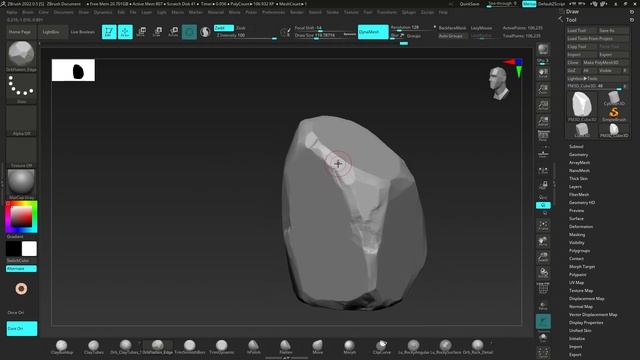This screenshot has height=360, width=640.
Task: Open the Preferences menu
Action: click(x=273, y=12)
